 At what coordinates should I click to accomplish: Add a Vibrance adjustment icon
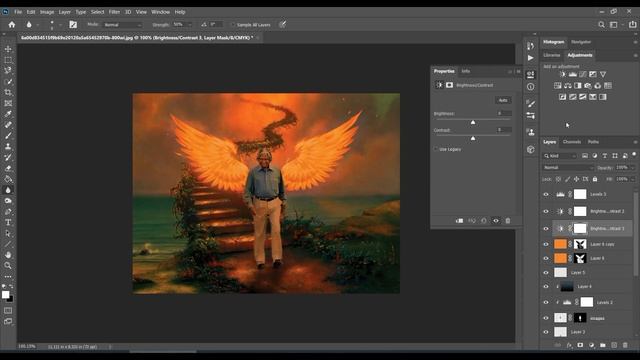point(603,74)
